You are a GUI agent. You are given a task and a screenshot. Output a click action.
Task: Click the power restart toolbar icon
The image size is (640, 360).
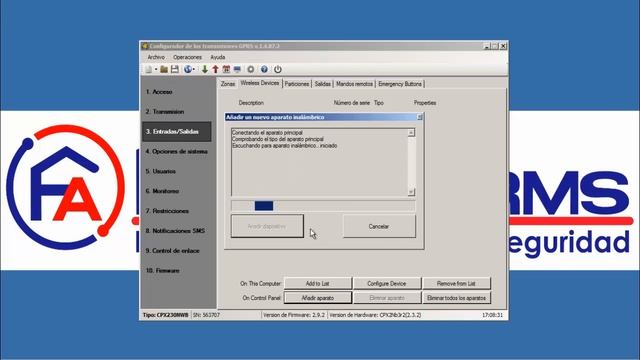point(278,69)
